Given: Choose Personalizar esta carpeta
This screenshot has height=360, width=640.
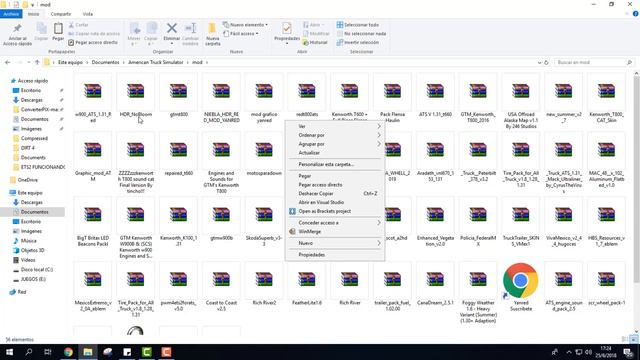Looking at the screenshot, I should coord(335,164).
